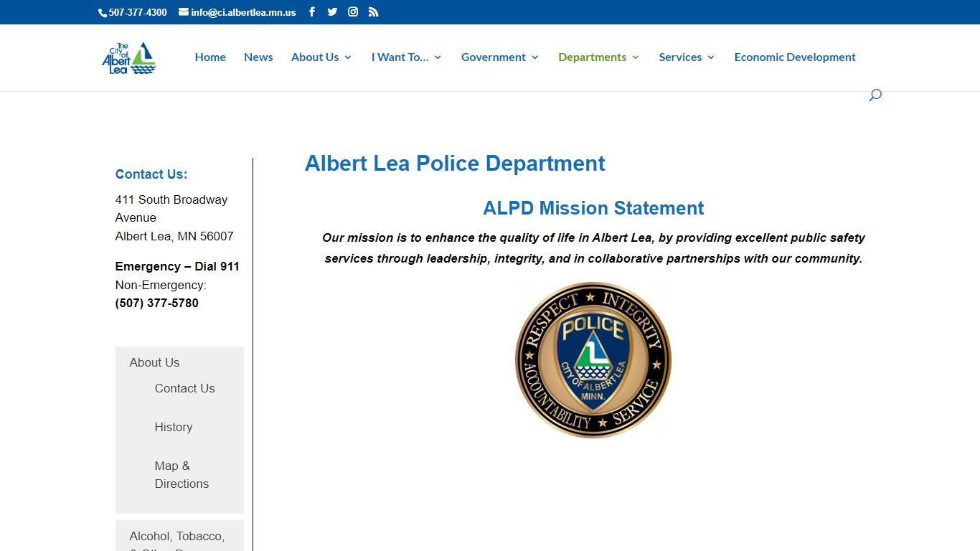Open the Instagram icon in top bar
The width and height of the screenshot is (980, 551).
pyautogui.click(x=353, y=11)
